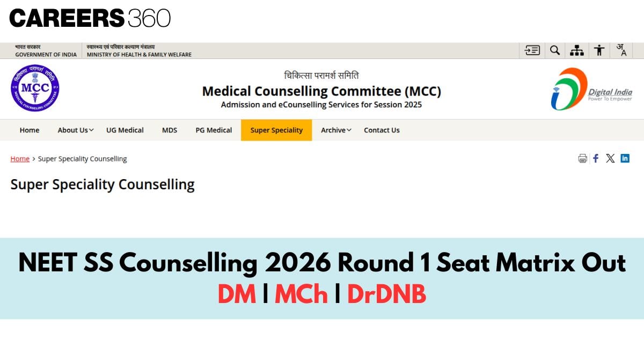644x362 pixels.
Task: Share the page on LinkedIn
Action: [x=625, y=158]
